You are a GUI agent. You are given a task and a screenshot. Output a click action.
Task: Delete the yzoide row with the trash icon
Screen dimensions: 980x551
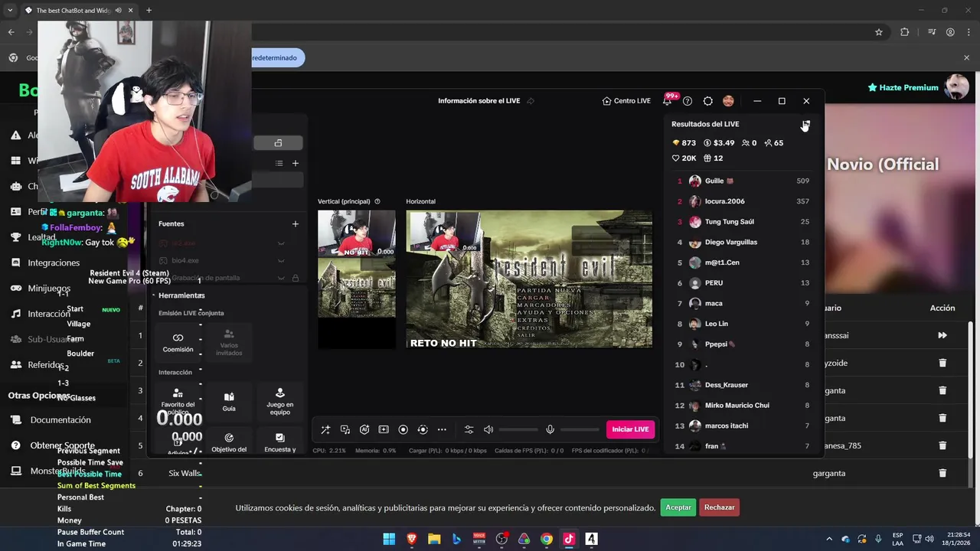point(942,363)
